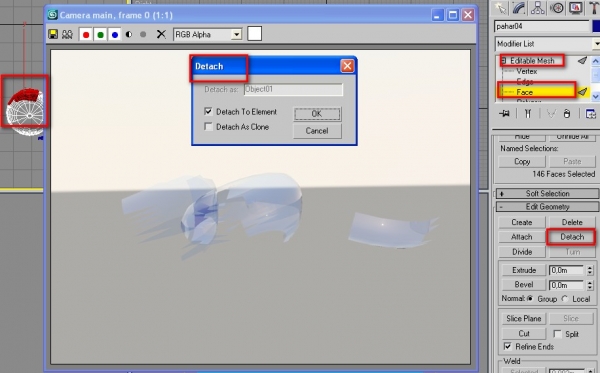Toggle Show End Result icon
The height and width of the screenshot is (373, 600).
coord(528,113)
